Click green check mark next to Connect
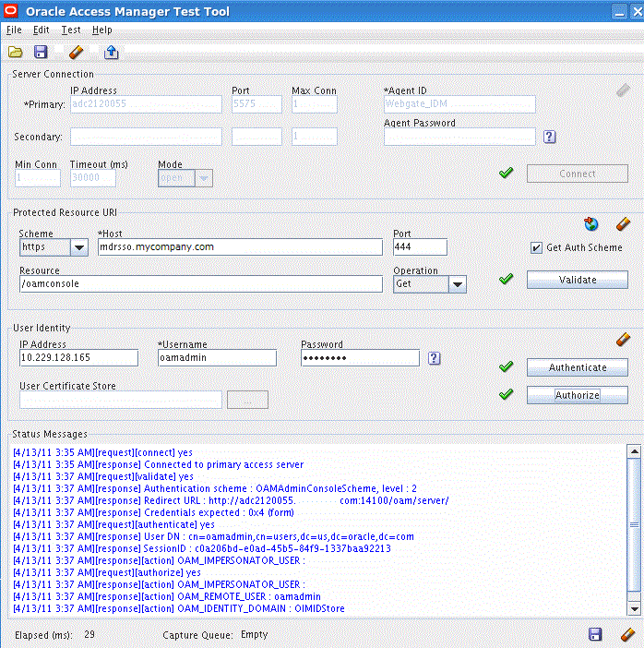The width and height of the screenshot is (644, 648). click(x=506, y=173)
